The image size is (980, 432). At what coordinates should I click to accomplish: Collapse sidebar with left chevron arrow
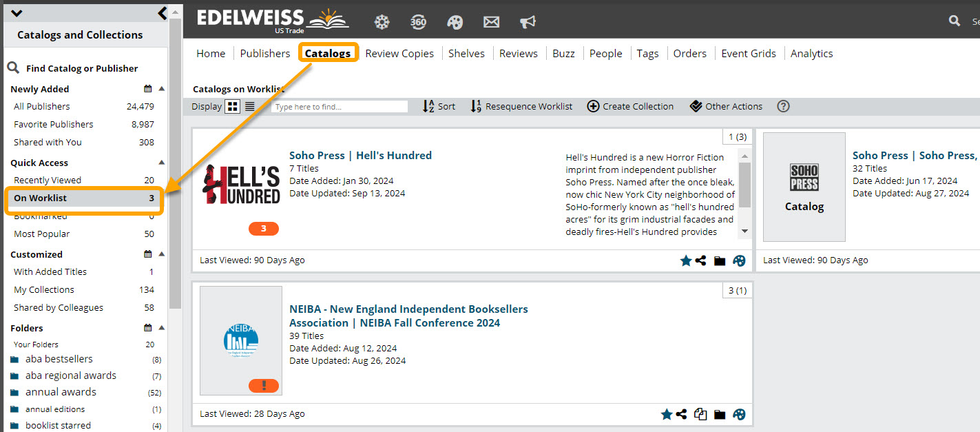[163, 12]
